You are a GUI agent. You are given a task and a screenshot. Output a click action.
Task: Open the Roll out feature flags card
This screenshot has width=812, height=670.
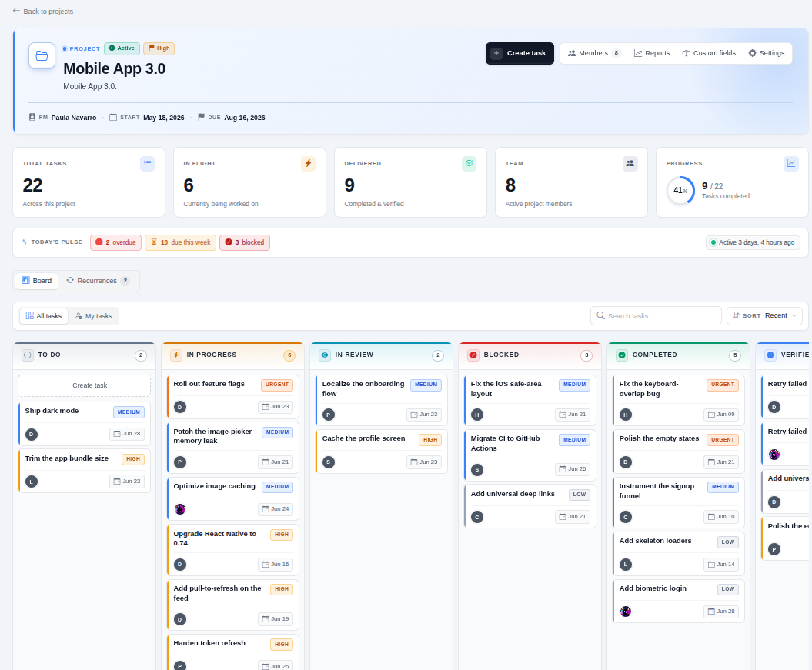click(232, 397)
